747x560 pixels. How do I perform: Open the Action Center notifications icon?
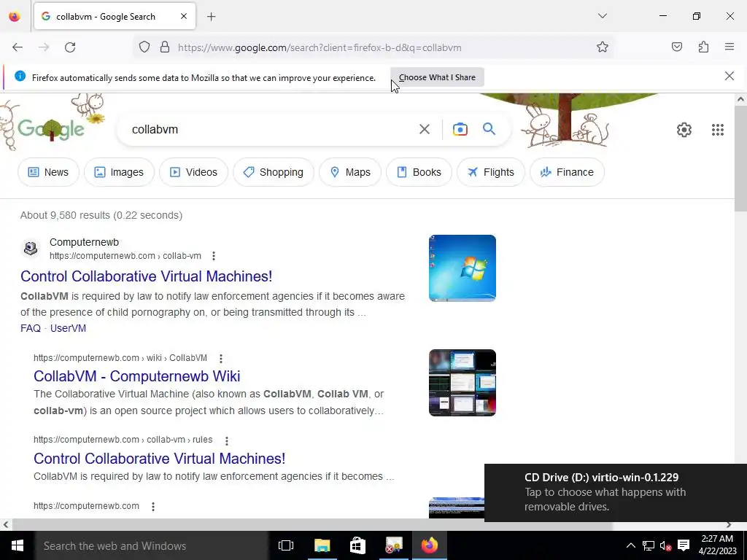[x=684, y=545]
